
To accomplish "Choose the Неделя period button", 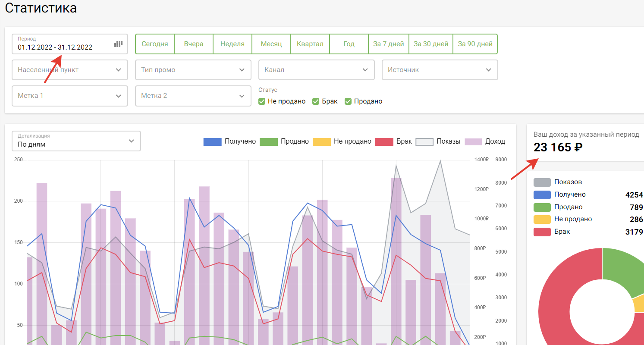I will click(x=232, y=44).
